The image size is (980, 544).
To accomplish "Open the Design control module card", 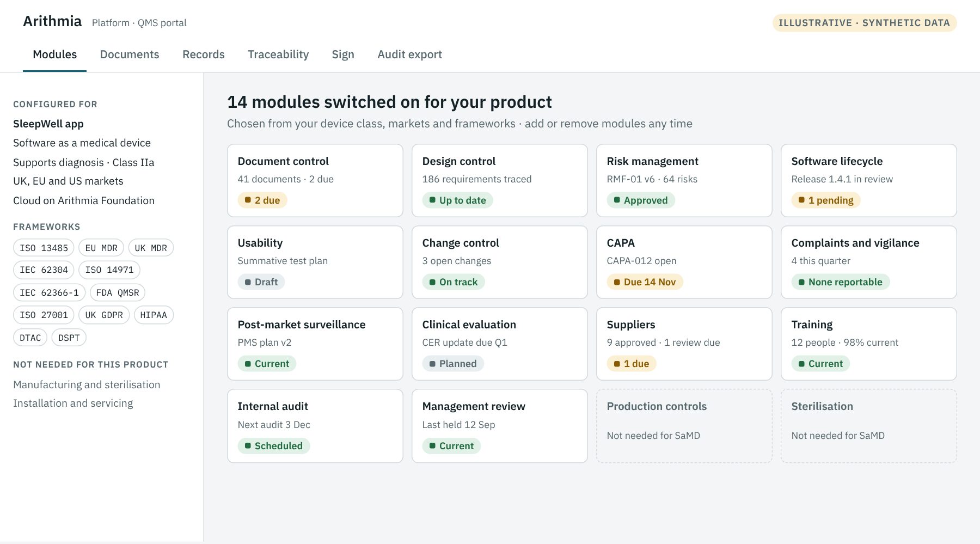I will 500,180.
